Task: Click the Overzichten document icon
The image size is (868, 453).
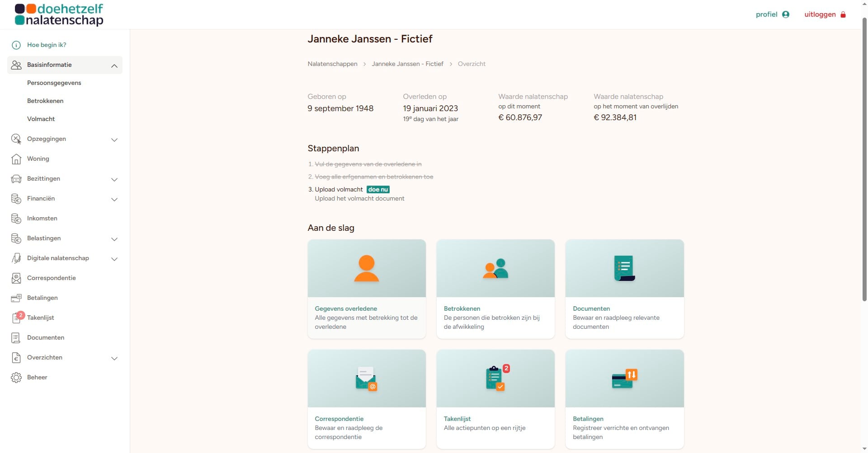Action: click(16, 358)
